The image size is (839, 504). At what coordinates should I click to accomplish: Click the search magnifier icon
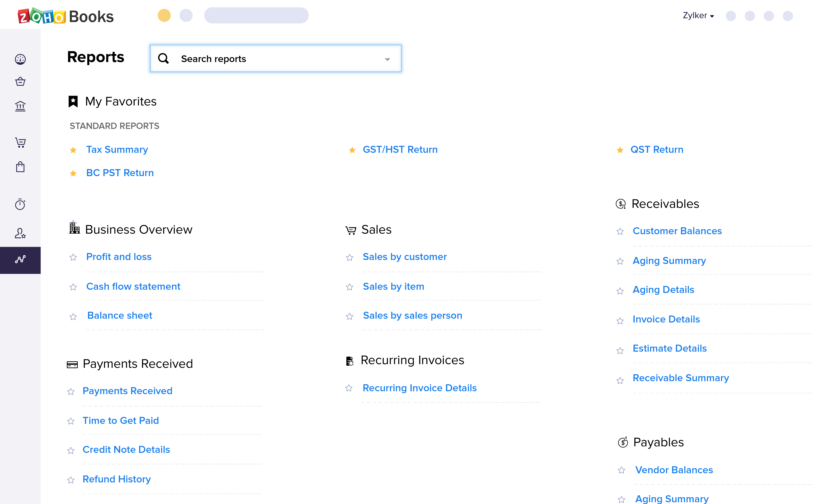point(163,58)
